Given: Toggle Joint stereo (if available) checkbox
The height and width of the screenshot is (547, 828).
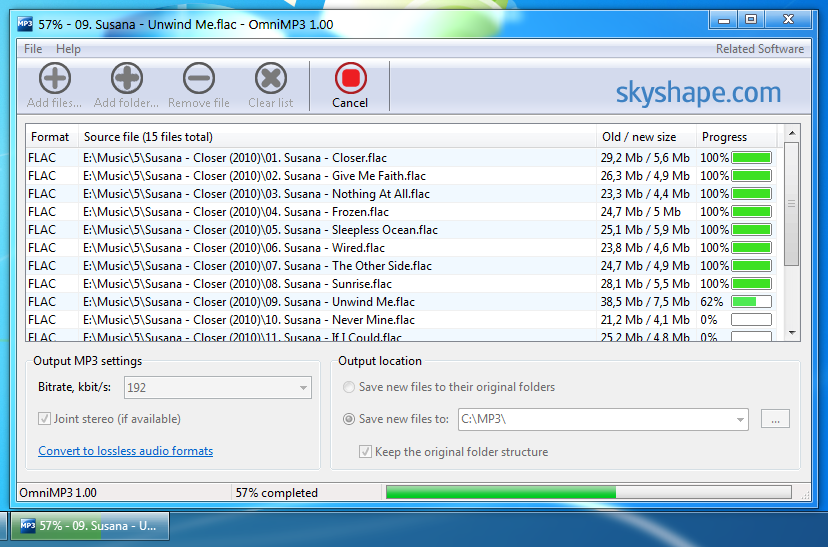Looking at the screenshot, I should [x=44, y=419].
